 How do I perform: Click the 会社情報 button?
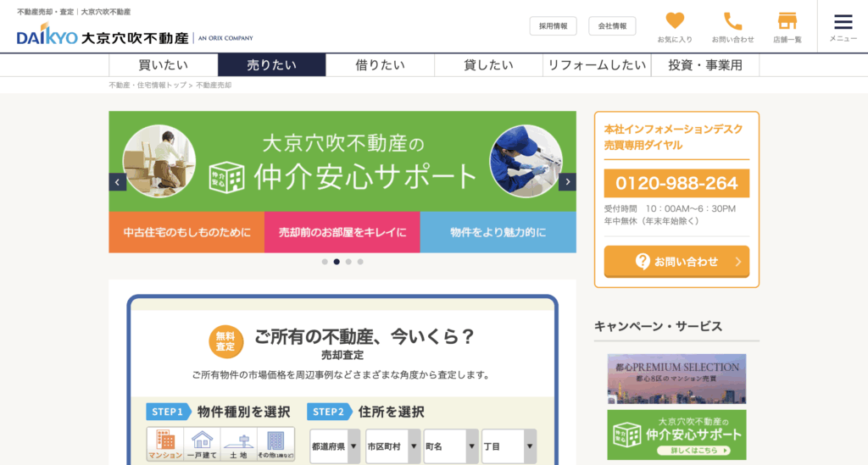(612, 26)
